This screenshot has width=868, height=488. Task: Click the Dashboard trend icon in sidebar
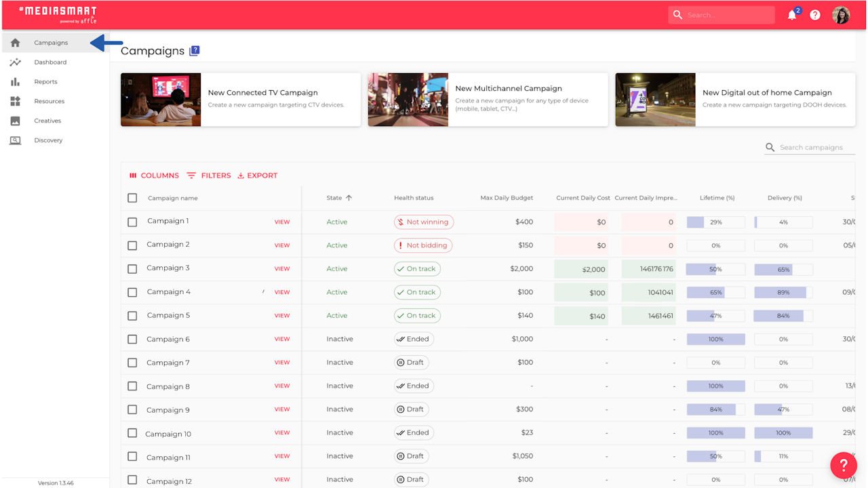coord(15,62)
